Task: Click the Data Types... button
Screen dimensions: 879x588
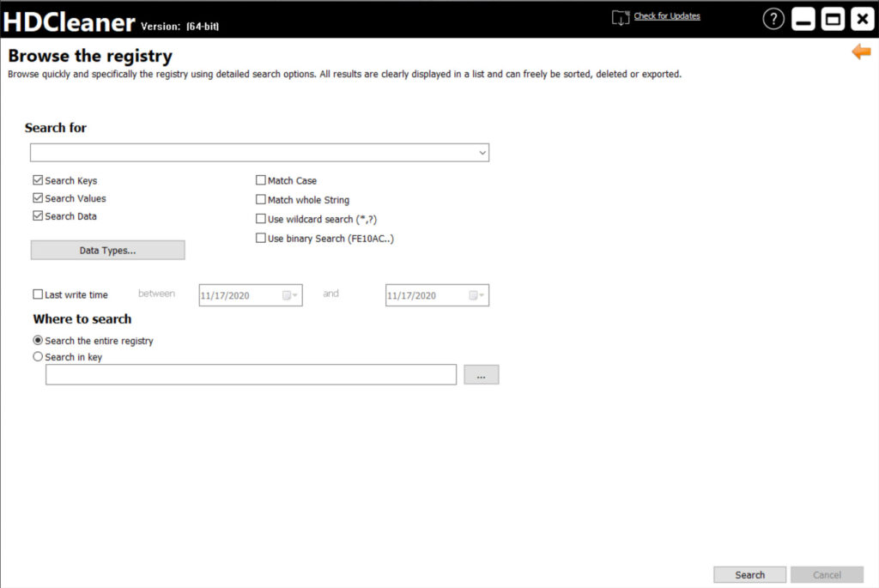Action: (x=107, y=250)
